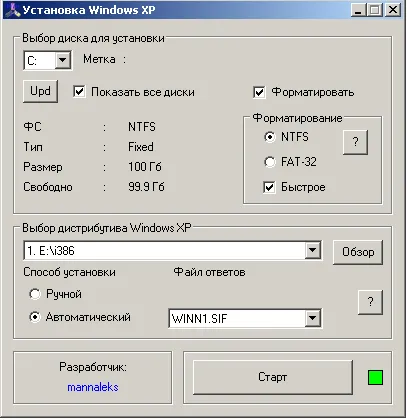Open the mannaleks developer link
Viewport: 407px width, 420px height.
(93, 387)
